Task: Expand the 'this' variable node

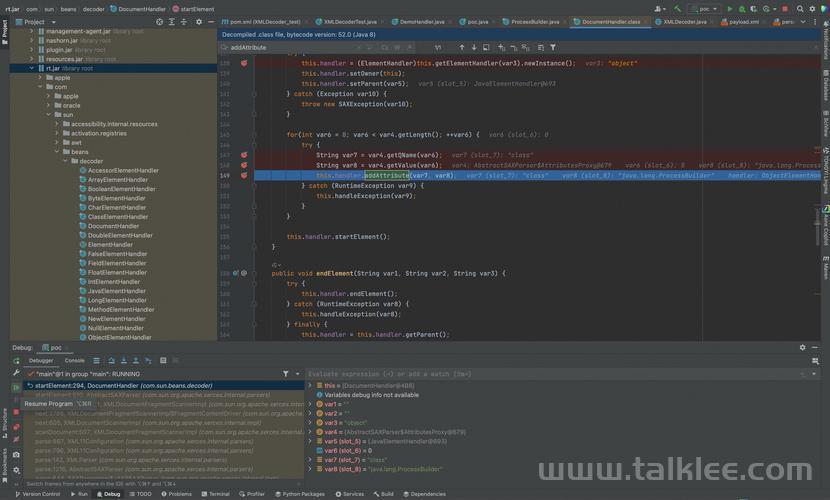Action: [310, 386]
